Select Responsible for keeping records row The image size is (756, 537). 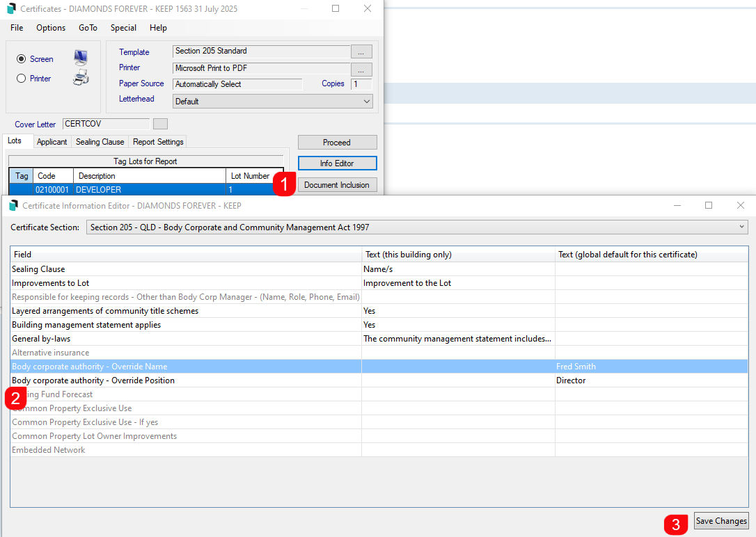click(379, 297)
